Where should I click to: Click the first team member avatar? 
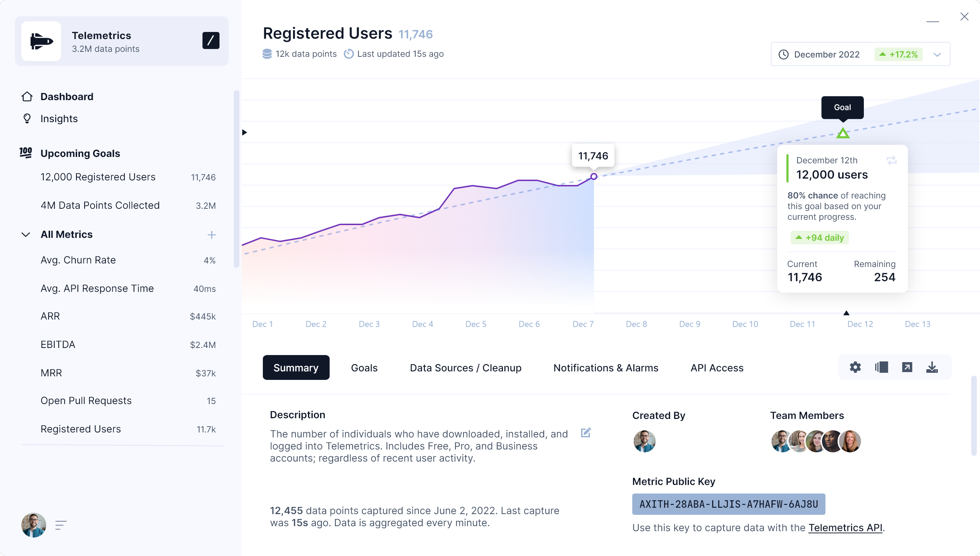click(x=781, y=441)
